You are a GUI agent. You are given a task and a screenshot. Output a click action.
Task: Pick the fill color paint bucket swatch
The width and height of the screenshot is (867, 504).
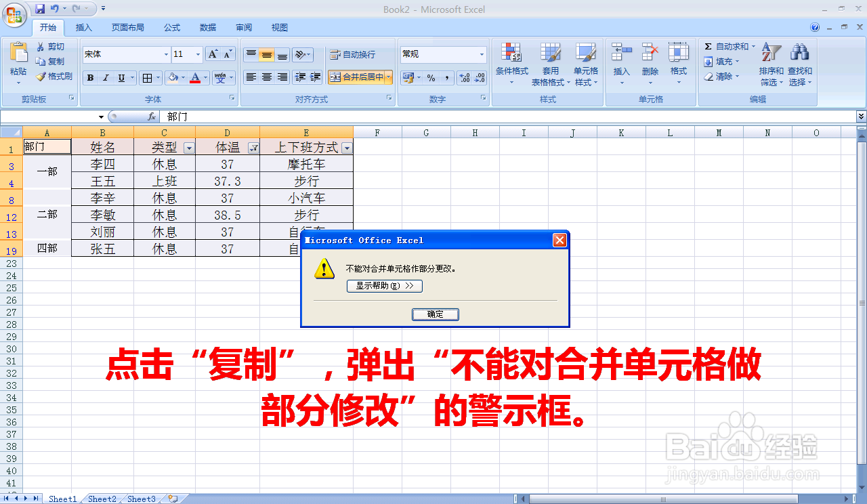(x=173, y=78)
